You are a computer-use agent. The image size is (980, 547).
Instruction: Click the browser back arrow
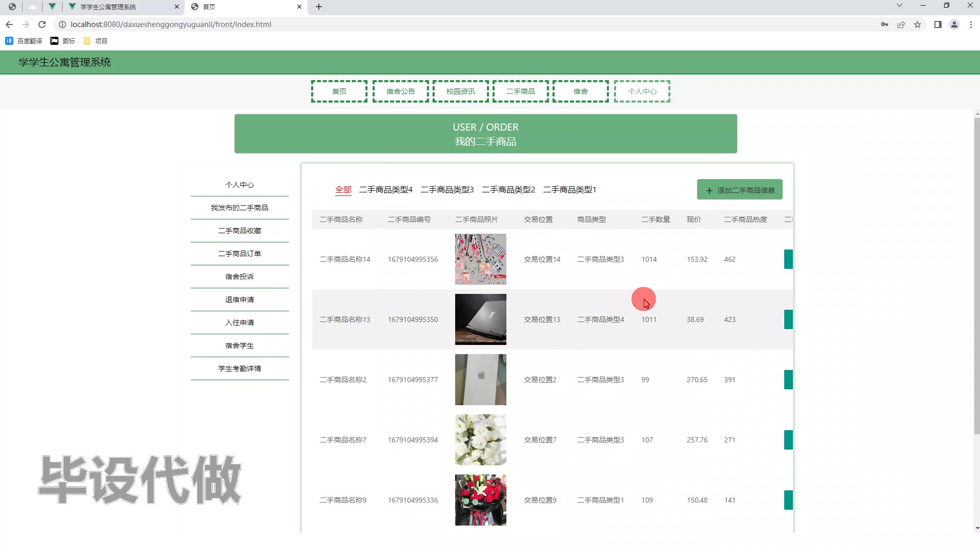click(x=9, y=24)
